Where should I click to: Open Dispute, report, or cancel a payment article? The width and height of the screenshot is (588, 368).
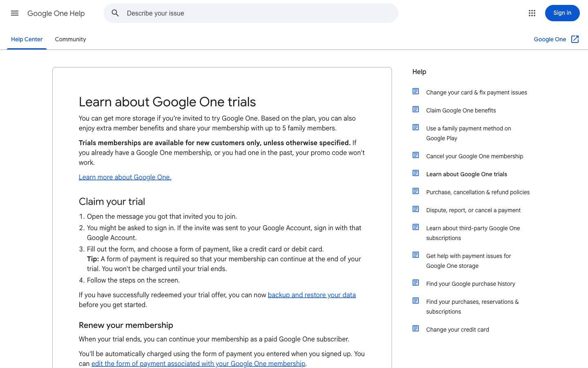pyautogui.click(x=473, y=210)
